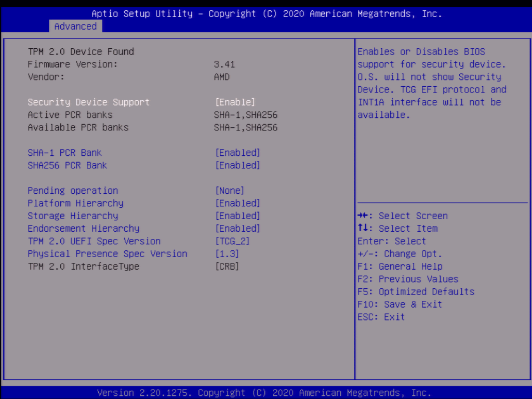This screenshot has width=532, height=399.
Task: Click the Enables or Disables BIOS help text
Action: pyautogui.click(x=432, y=83)
